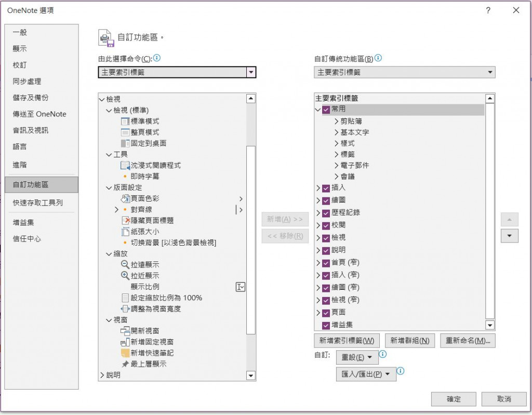Click the 新增快速筆記 yellow note icon

125,353
